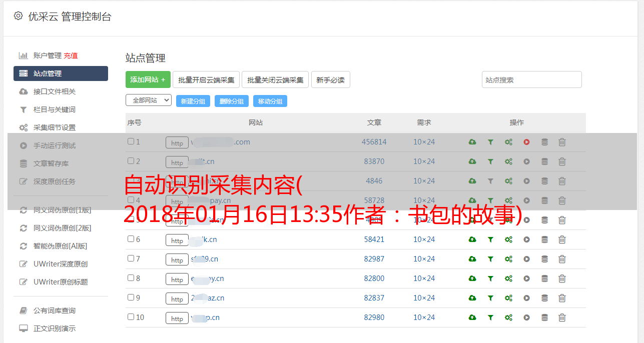This screenshot has width=644, height=343.
Task: Click cloud upload icon in row 6
Action: pos(472,239)
